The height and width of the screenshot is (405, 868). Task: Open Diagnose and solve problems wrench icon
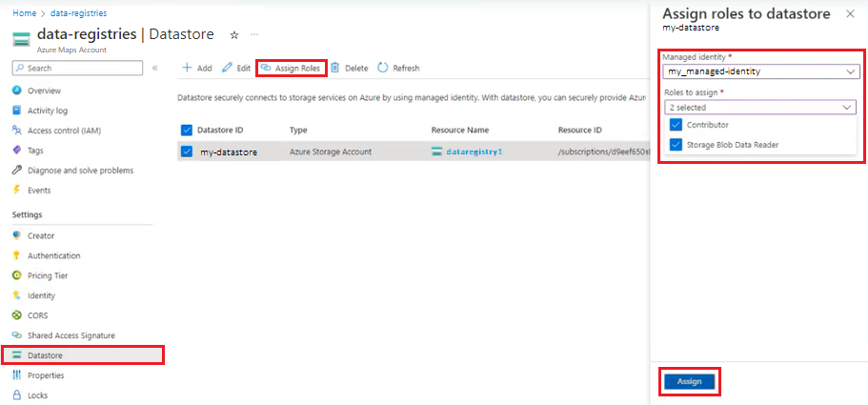click(x=16, y=171)
